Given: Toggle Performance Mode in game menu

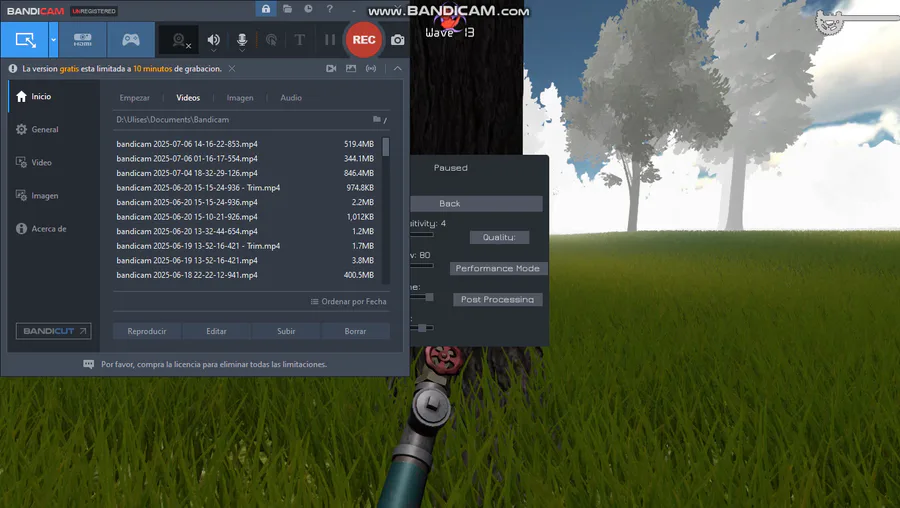Looking at the screenshot, I should [498, 269].
